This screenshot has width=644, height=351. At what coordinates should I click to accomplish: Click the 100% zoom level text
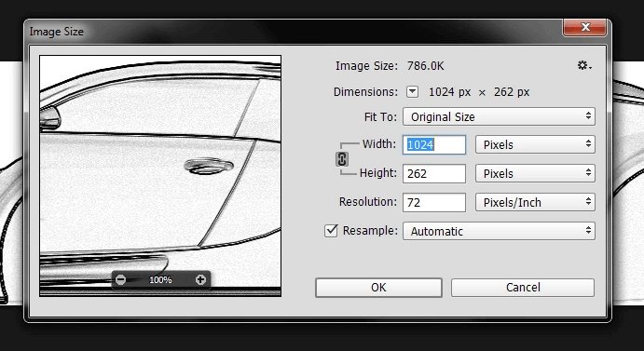pyautogui.click(x=160, y=280)
